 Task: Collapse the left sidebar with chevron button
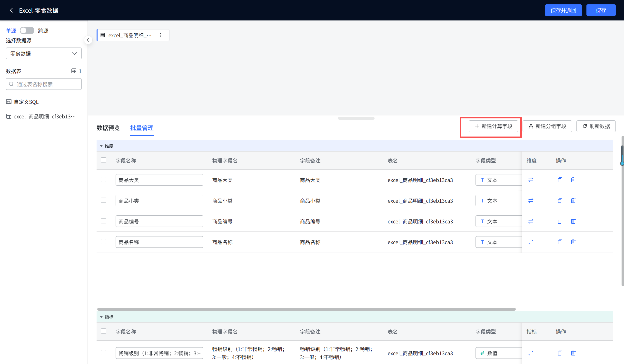(88, 40)
